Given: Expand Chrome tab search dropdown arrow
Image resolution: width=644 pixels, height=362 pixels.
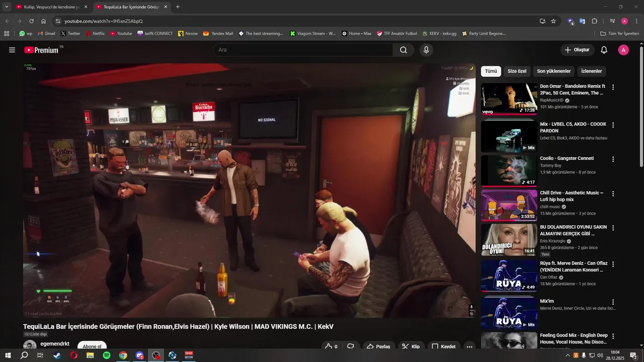Looking at the screenshot, I should pyautogui.click(x=7, y=7).
